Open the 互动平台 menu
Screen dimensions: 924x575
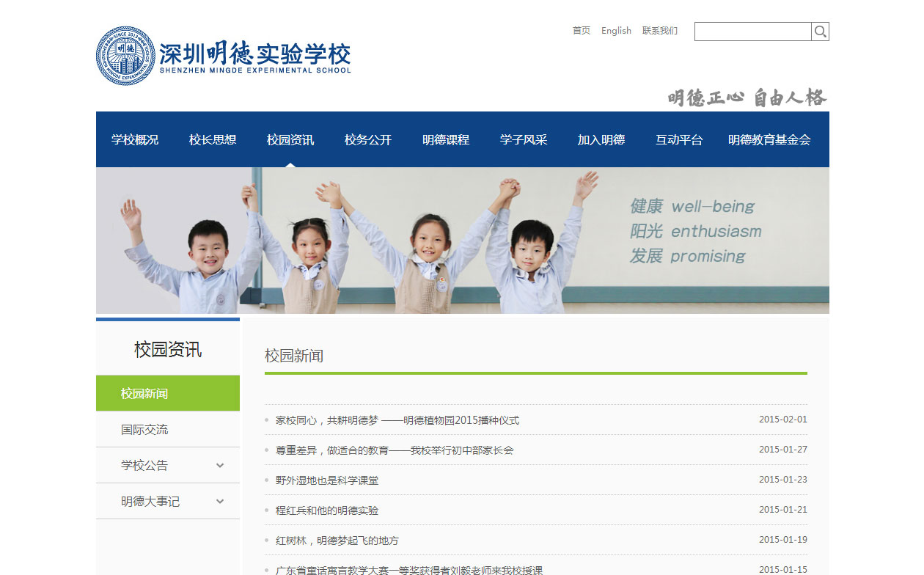[x=679, y=139]
